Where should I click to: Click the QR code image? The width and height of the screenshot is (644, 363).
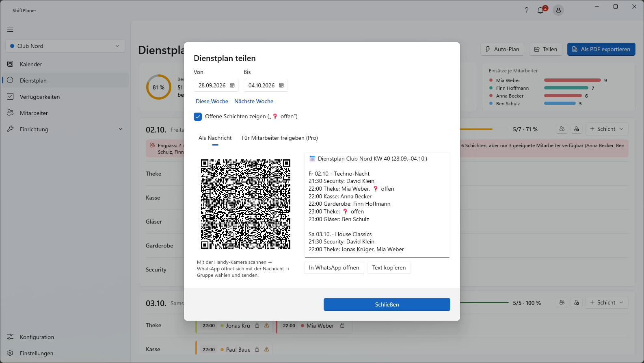tap(246, 204)
